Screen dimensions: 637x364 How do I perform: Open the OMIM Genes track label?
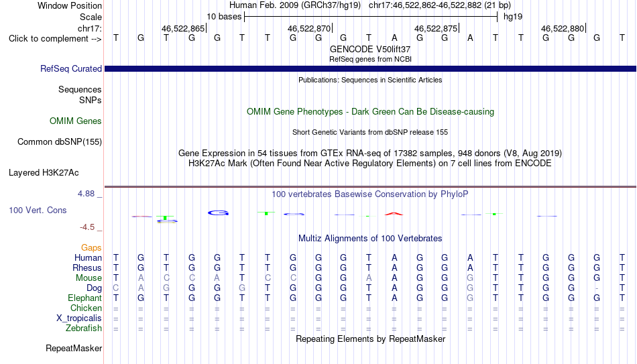coord(76,121)
